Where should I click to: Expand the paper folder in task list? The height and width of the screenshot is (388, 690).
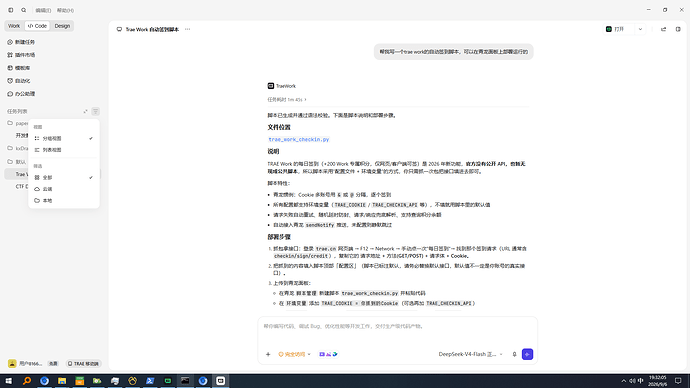point(18,123)
